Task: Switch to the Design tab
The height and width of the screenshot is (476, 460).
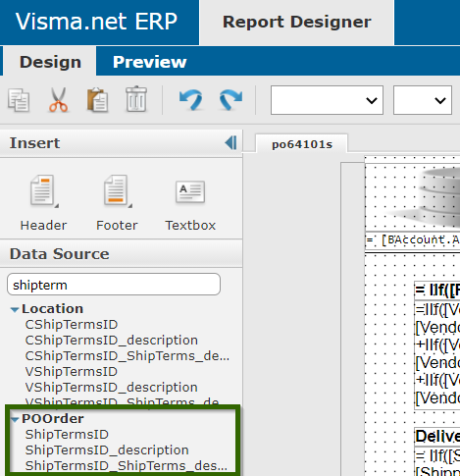Action: tap(50, 62)
